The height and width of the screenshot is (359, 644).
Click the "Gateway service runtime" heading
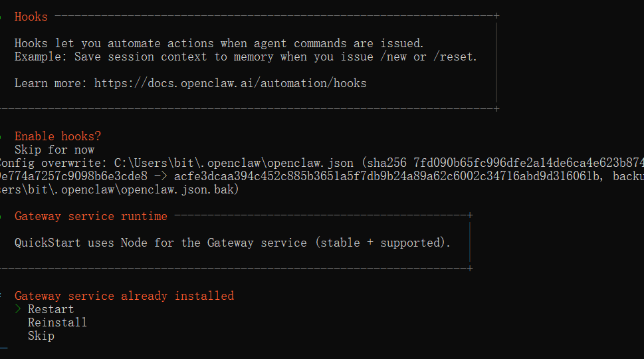(91, 216)
